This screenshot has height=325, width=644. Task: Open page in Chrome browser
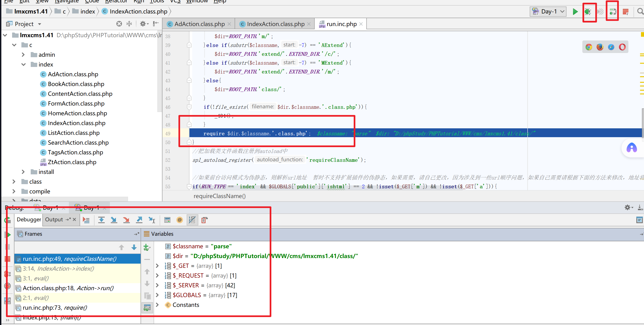click(589, 47)
